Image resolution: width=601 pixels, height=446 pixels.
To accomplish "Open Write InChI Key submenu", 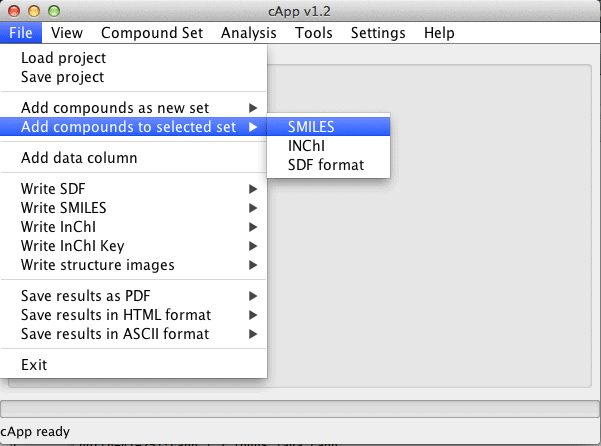I will (x=133, y=246).
